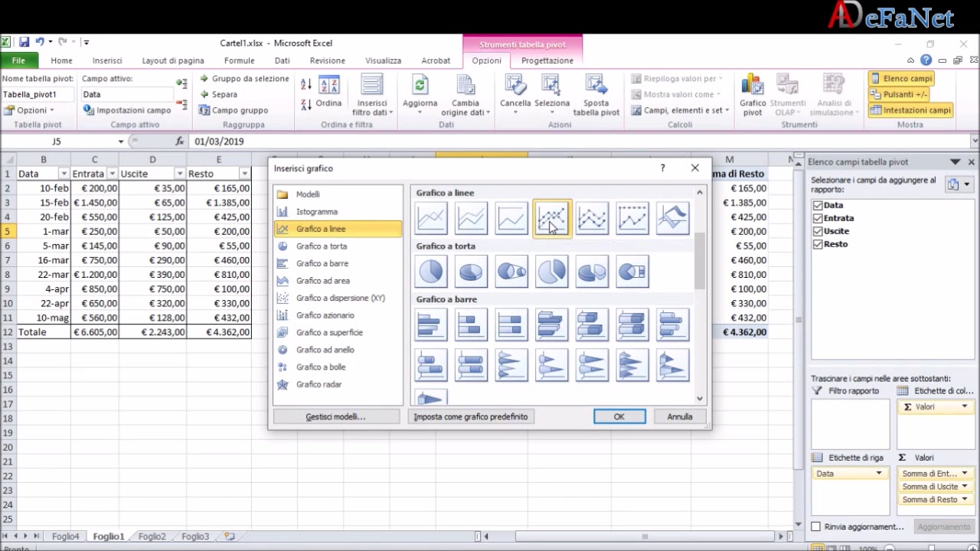
Task: Choose the 3D pie chart icon
Action: point(472,272)
